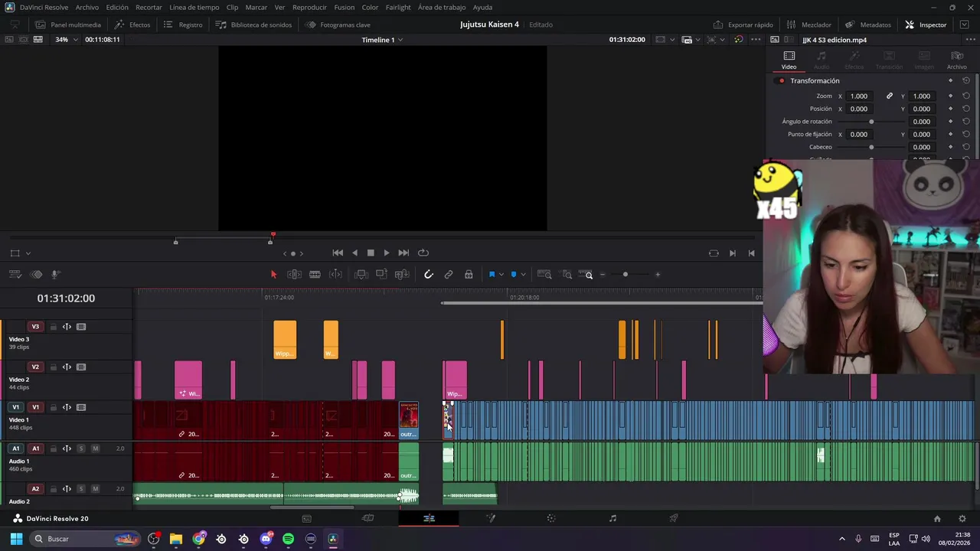Toggle auto track selector on Video 1

67,408
